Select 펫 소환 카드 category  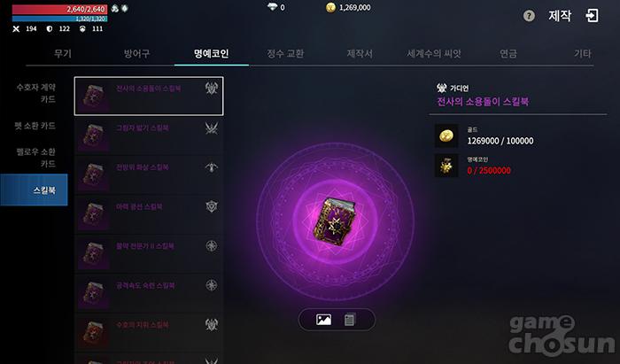(x=35, y=126)
